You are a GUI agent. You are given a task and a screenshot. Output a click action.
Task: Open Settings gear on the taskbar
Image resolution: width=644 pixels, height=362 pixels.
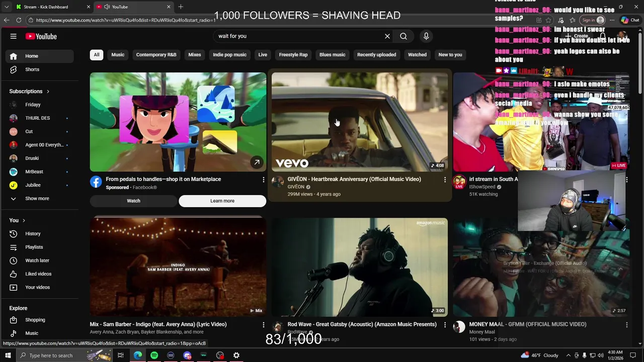pos(236,355)
